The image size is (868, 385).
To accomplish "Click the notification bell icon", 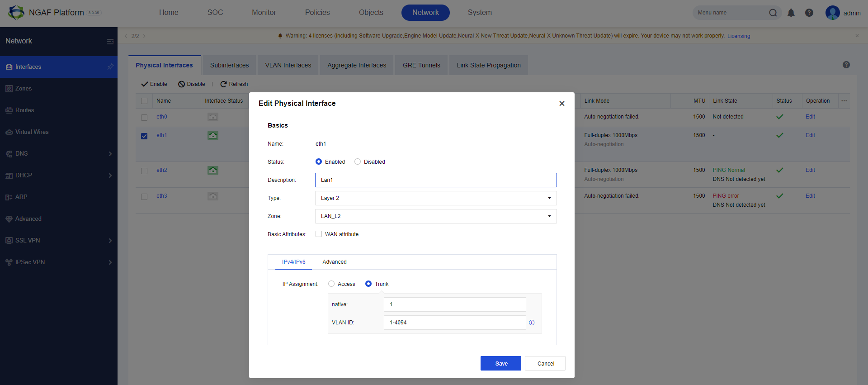I will pyautogui.click(x=791, y=13).
